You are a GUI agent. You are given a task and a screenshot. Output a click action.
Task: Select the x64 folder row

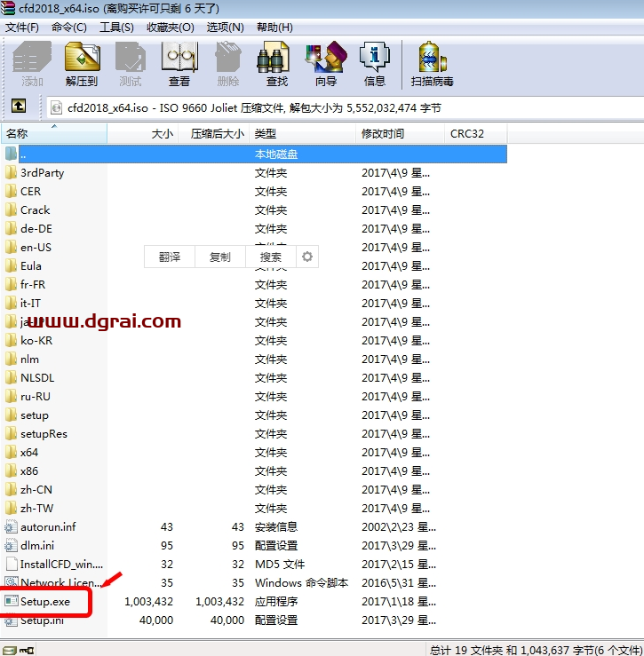point(254,452)
